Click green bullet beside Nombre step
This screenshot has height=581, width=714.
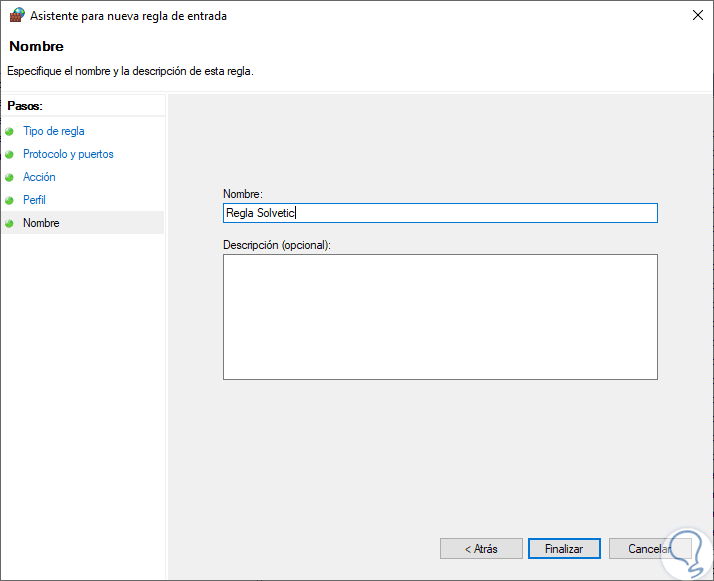[x=11, y=223]
